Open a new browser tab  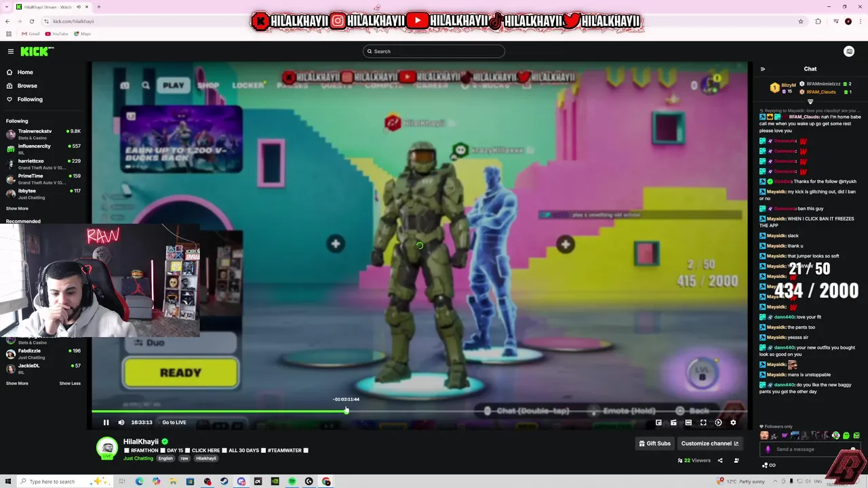[99, 7]
